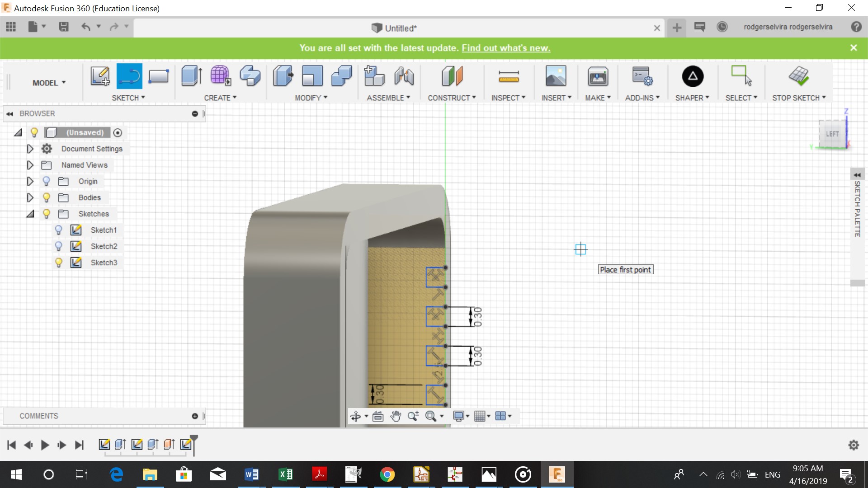Click the Shaper Utilities icon

(692, 76)
